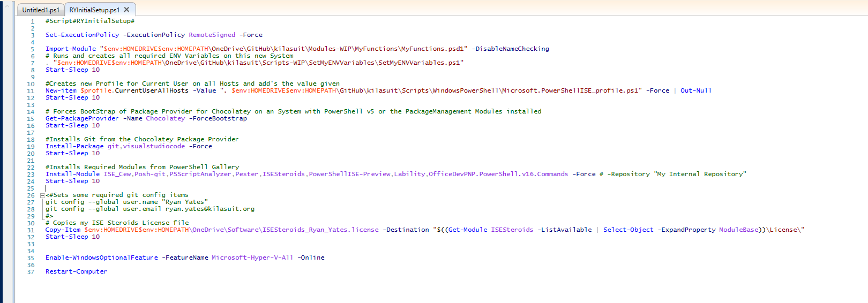Click the Microsoft-Hyper-V-All feature name

pos(252,257)
